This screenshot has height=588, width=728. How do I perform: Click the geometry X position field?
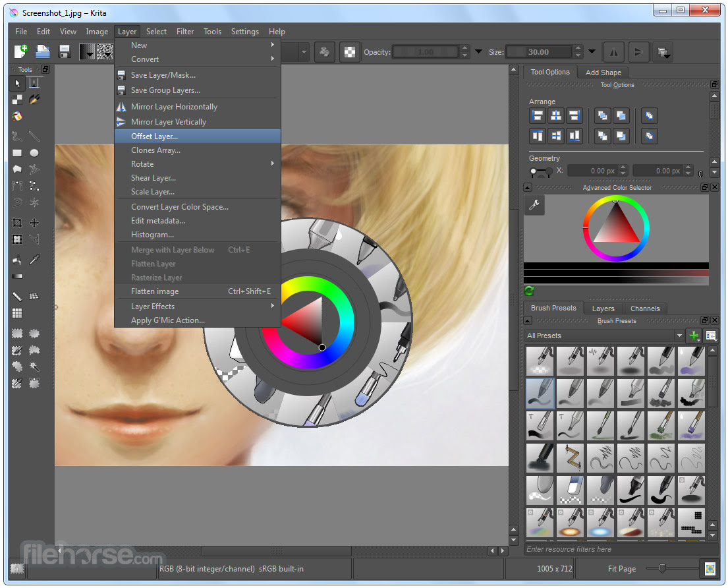[598, 171]
